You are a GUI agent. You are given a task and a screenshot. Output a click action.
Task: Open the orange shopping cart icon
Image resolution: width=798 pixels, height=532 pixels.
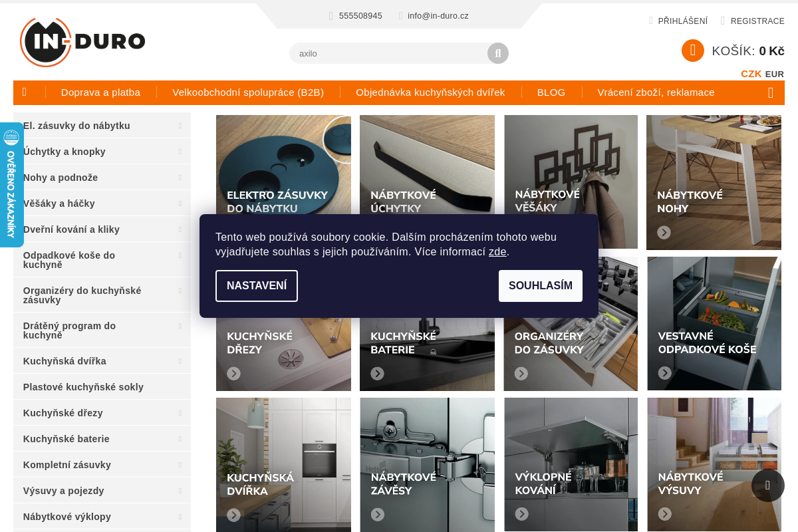coord(693,51)
